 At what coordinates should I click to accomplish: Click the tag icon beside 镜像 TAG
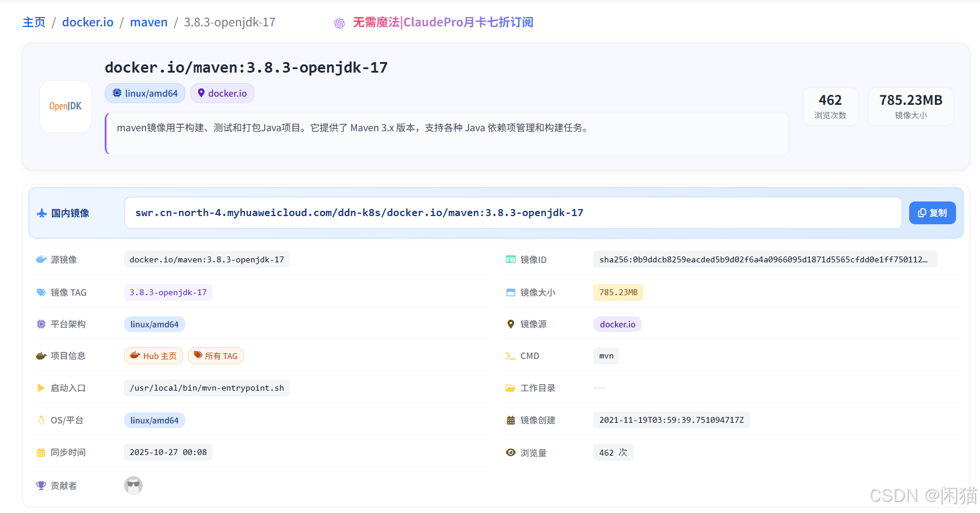point(41,292)
